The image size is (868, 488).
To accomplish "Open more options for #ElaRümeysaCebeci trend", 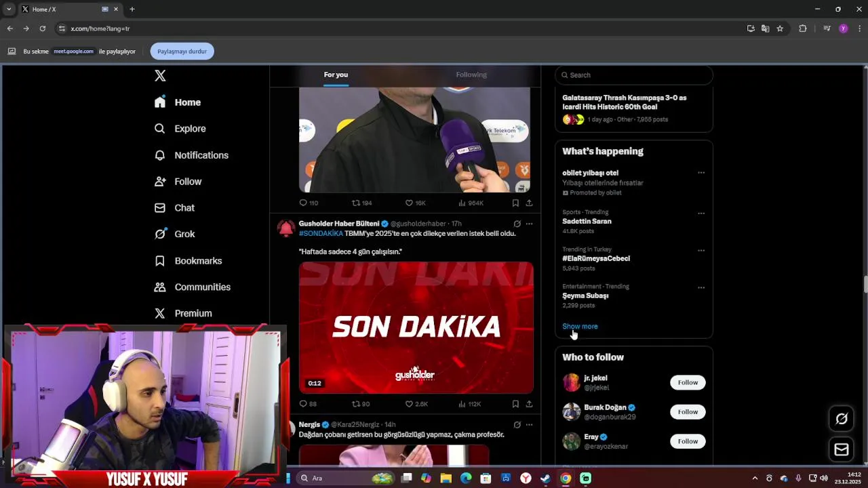I will (x=701, y=251).
